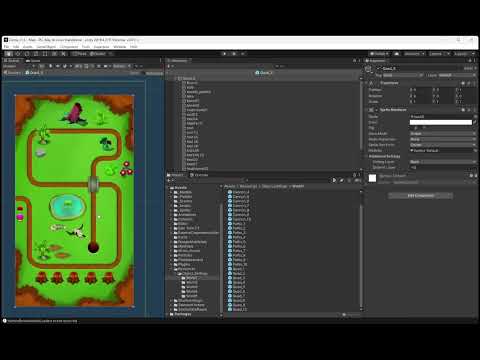Switch to the Game tab

tap(33, 61)
